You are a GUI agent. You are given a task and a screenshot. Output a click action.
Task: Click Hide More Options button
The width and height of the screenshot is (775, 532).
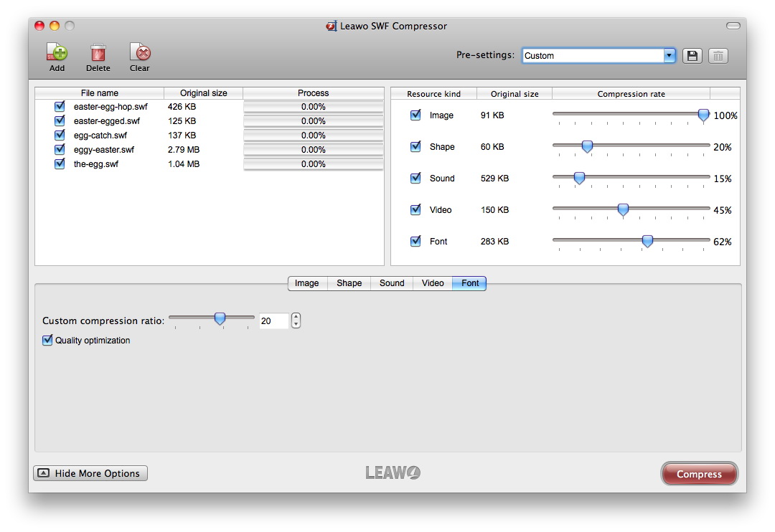(90, 473)
